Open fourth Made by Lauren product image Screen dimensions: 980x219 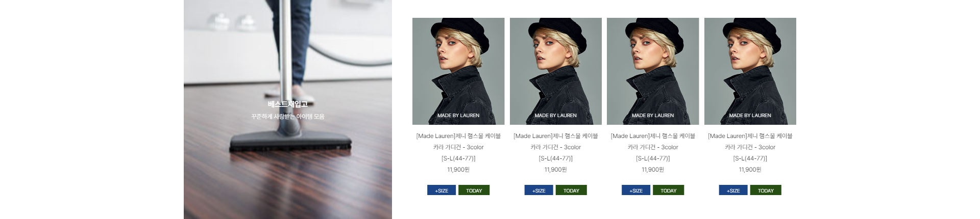pyautogui.click(x=750, y=71)
